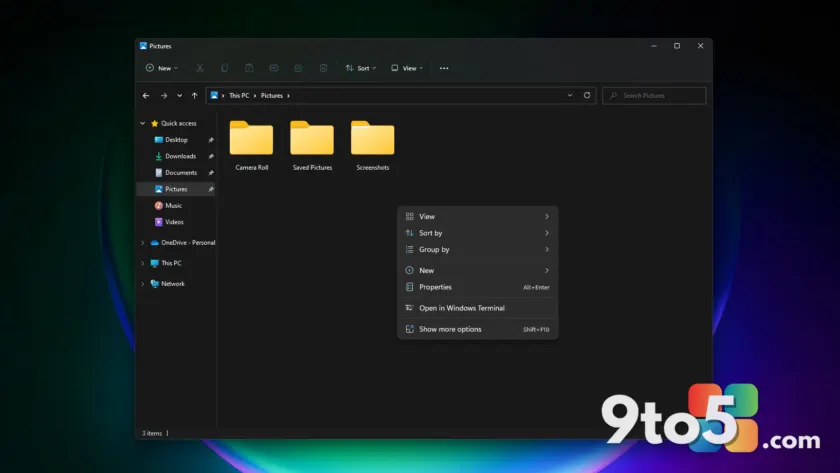The height and width of the screenshot is (473, 840).
Task: Click the pin icon next to Downloads
Action: coord(211,156)
